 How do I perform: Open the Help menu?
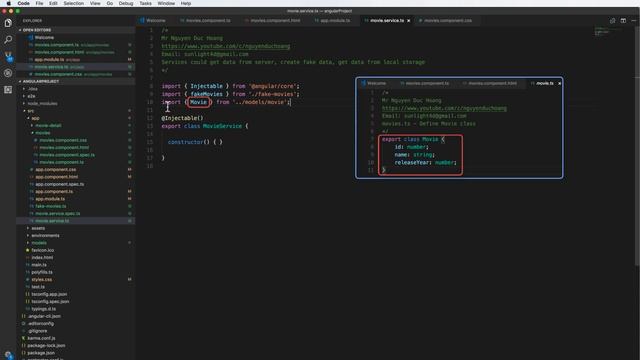coord(186,3)
